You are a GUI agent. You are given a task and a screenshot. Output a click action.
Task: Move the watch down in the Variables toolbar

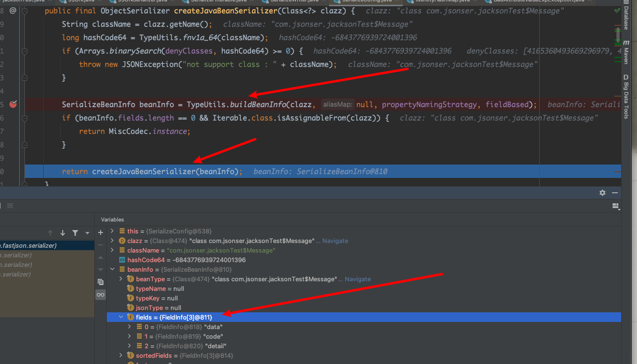(101, 269)
